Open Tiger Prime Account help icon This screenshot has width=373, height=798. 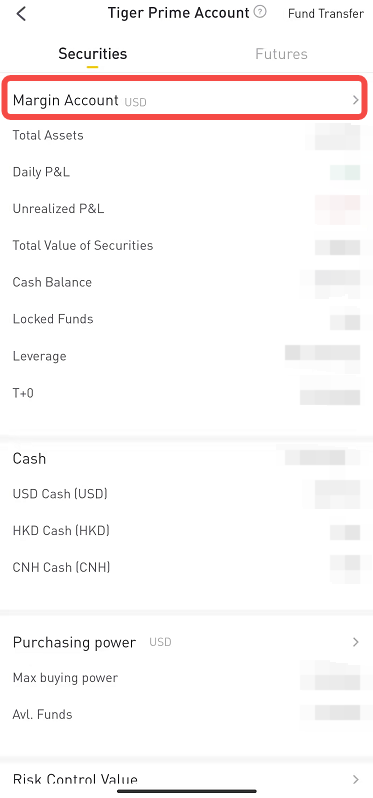[x=260, y=12]
